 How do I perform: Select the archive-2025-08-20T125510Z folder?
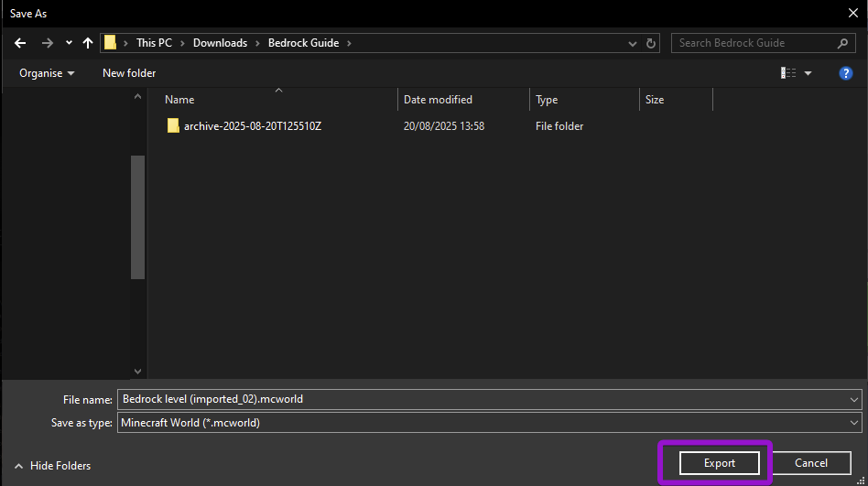coord(253,126)
